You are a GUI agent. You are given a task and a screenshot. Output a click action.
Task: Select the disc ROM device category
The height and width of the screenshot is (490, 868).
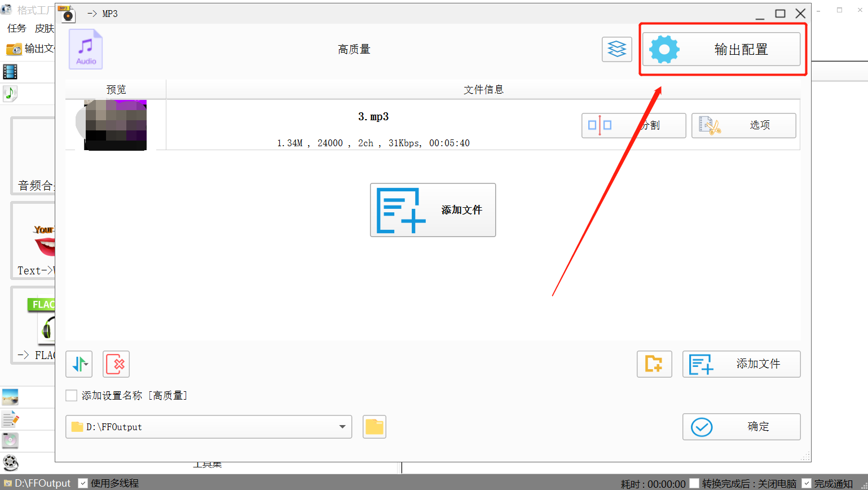pos(10,440)
